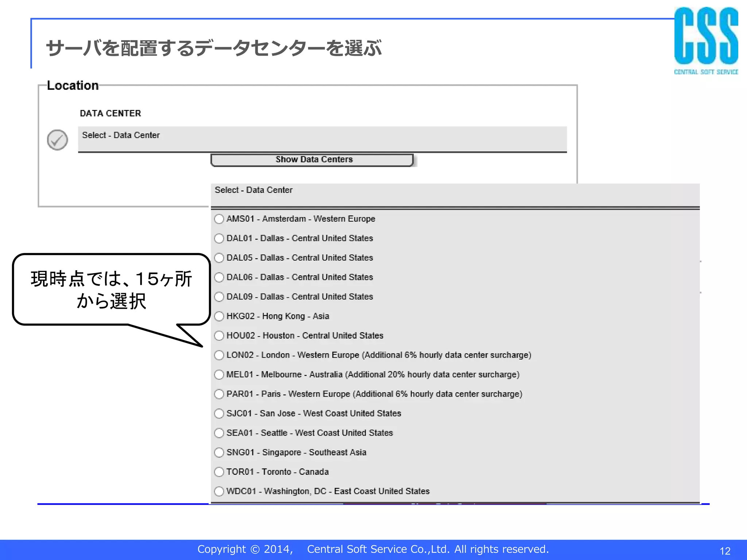
Task: Select the HOU02 Houston radio button
Action: tap(219, 336)
